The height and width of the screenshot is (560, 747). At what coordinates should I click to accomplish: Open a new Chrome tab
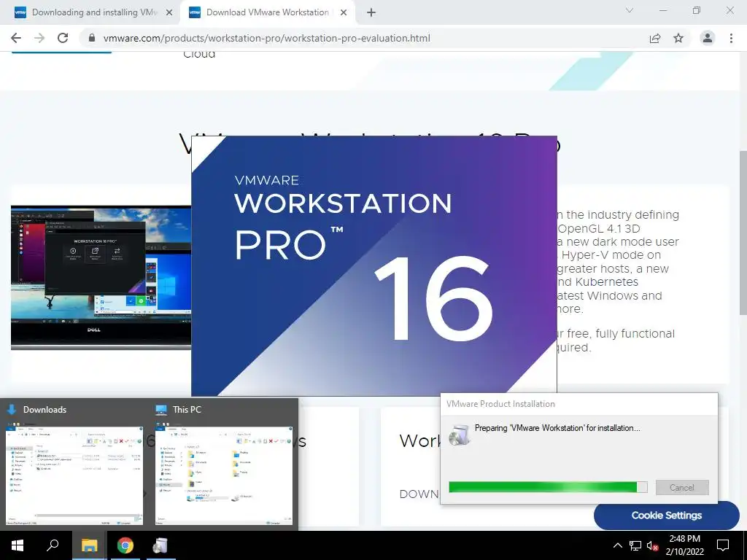371,12
